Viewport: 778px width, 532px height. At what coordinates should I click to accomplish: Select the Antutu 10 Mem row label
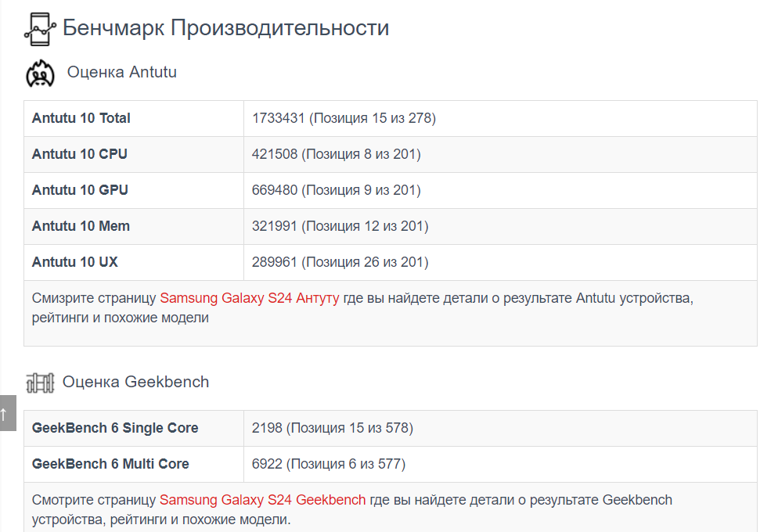click(81, 226)
